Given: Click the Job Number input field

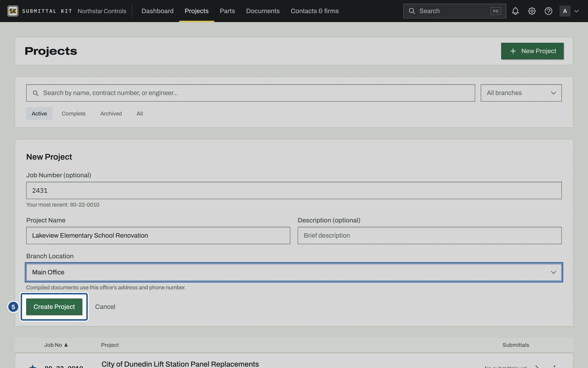Looking at the screenshot, I should click(294, 191).
